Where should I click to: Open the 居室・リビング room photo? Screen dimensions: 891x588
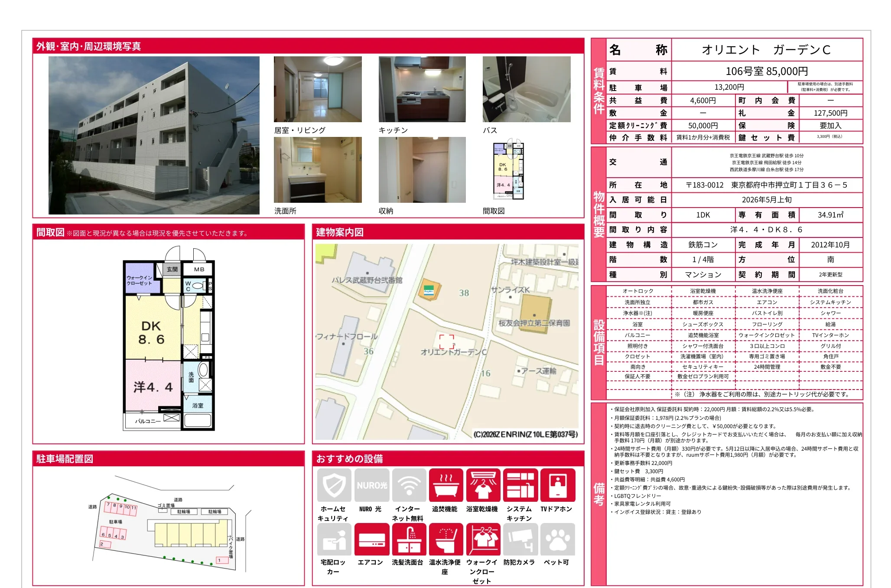point(318,89)
